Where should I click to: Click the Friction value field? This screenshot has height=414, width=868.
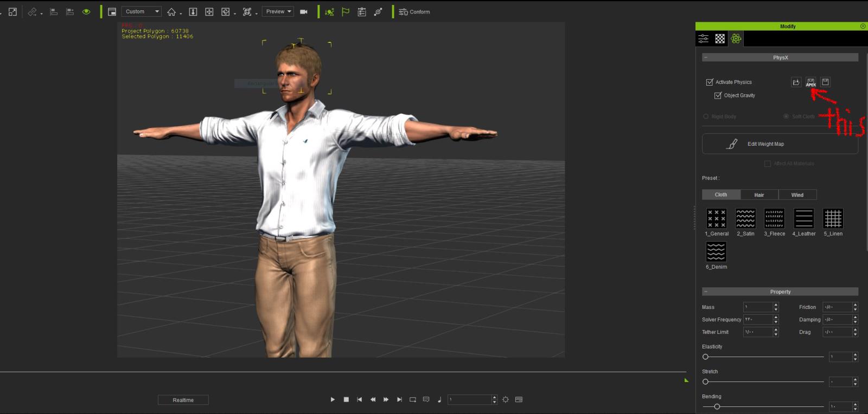(x=837, y=307)
